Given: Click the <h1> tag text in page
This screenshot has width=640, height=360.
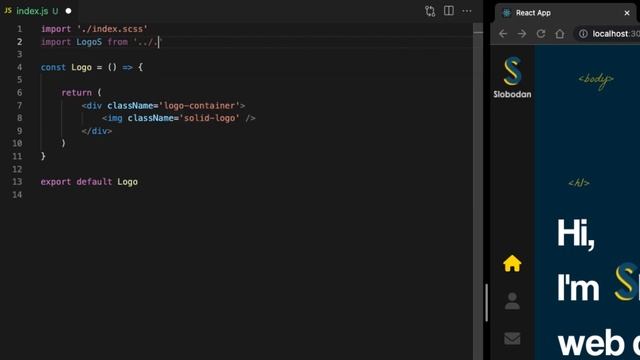Looking at the screenshot, I should [579, 183].
